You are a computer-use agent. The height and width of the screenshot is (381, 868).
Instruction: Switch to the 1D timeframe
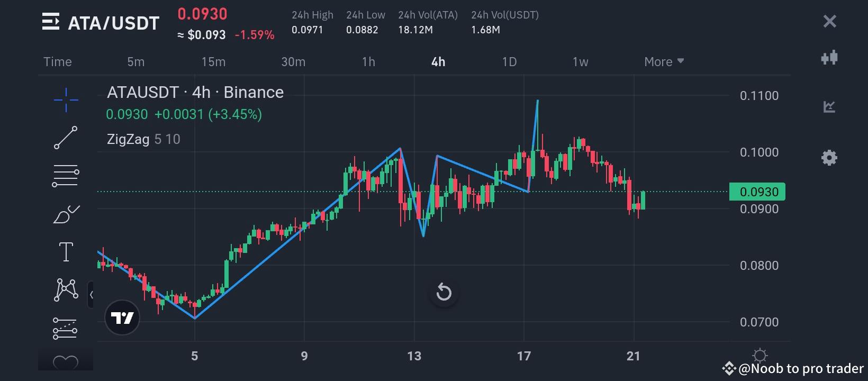(509, 61)
